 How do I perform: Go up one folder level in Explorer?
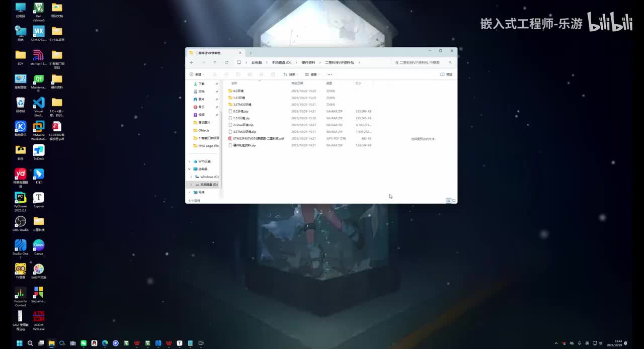215,62
